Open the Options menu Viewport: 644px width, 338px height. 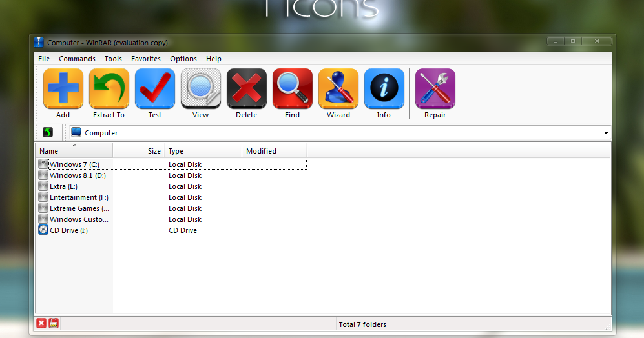[183, 59]
